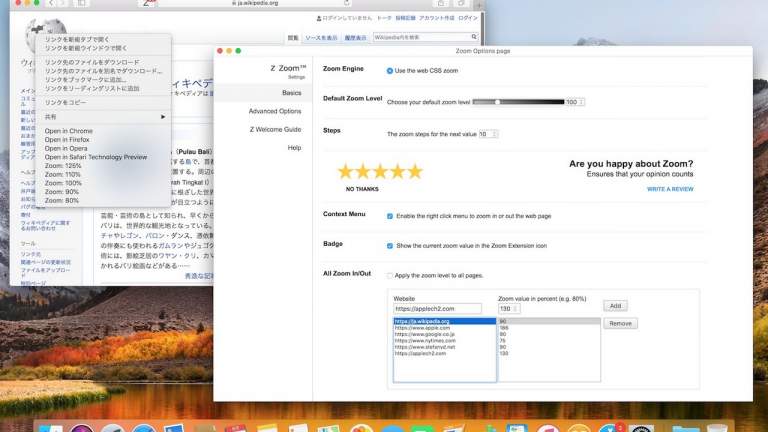This screenshot has width=768, height=432.
Task: Click the Safari address bar
Action: [x=255, y=3]
